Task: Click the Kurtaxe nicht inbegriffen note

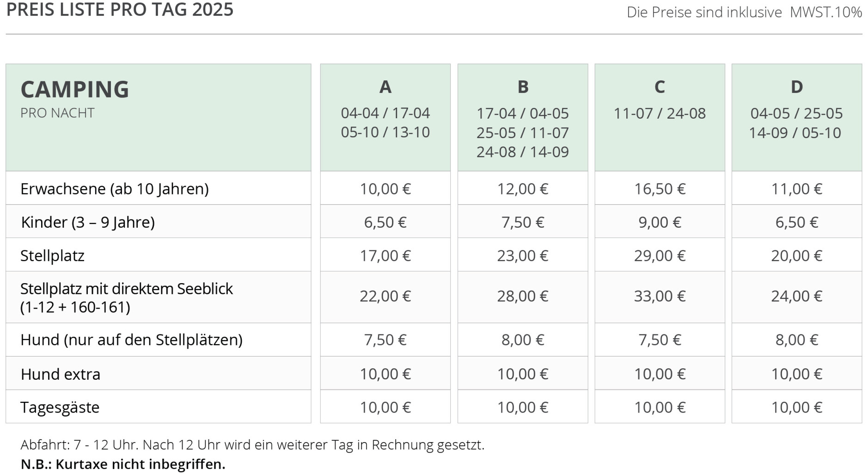Action: click(x=123, y=464)
